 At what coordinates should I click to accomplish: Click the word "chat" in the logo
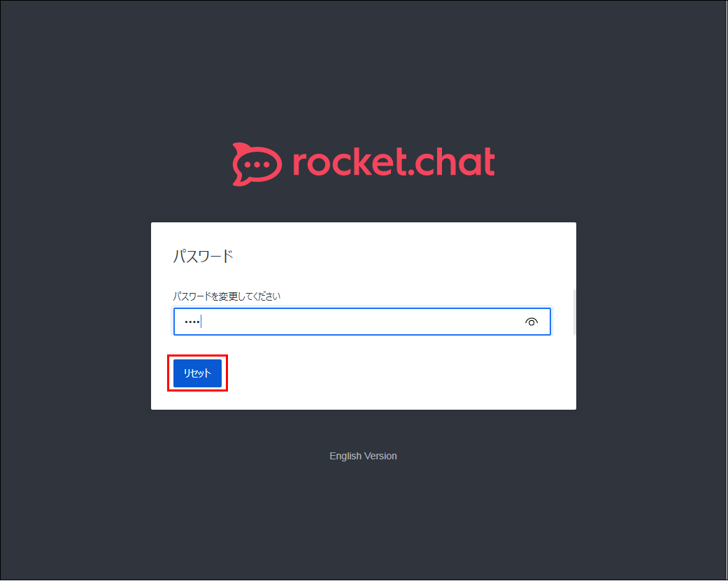pyautogui.click(x=454, y=162)
